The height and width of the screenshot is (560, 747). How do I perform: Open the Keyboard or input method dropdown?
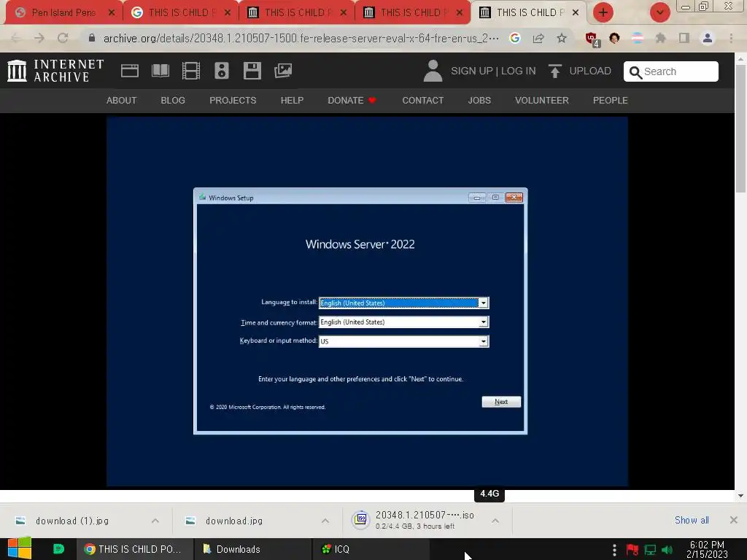pyautogui.click(x=483, y=341)
